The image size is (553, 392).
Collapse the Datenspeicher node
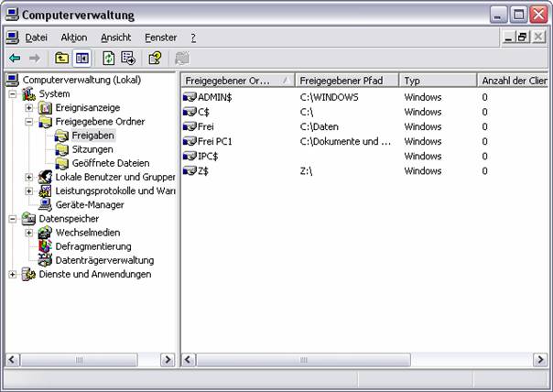12,219
